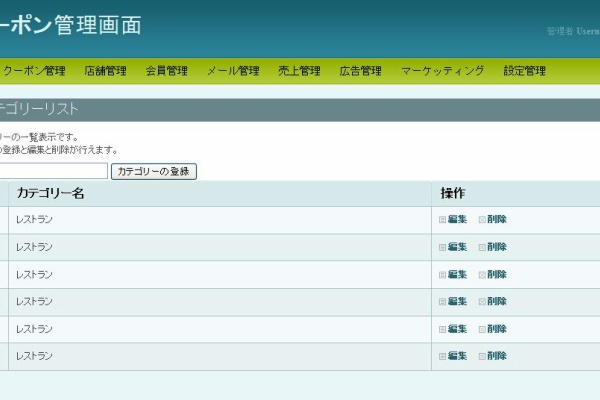Click edit icon in first レストラン row
This screenshot has height=400, width=600.
tap(442, 220)
